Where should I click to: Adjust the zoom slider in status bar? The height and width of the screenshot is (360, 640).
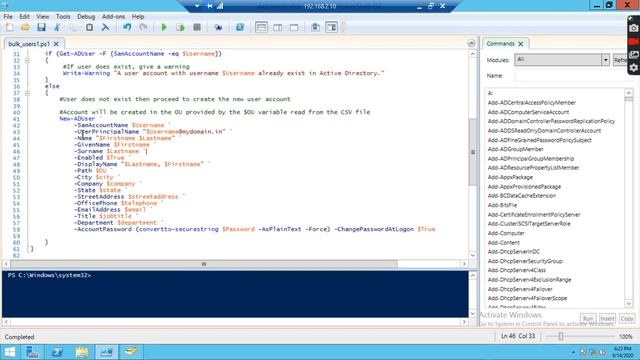[x=561, y=336]
